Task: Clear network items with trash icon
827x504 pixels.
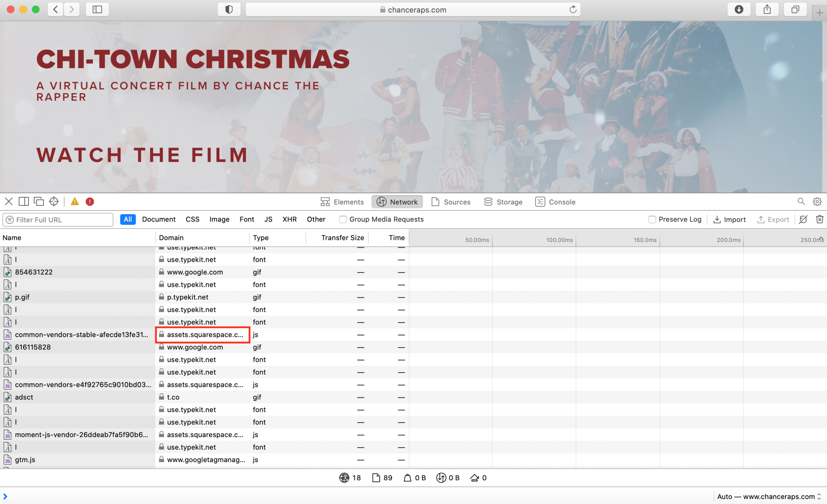Action: (819, 219)
